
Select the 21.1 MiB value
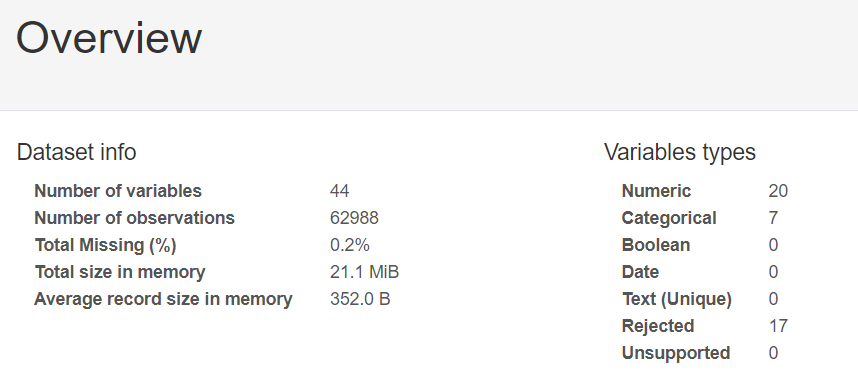point(364,272)
